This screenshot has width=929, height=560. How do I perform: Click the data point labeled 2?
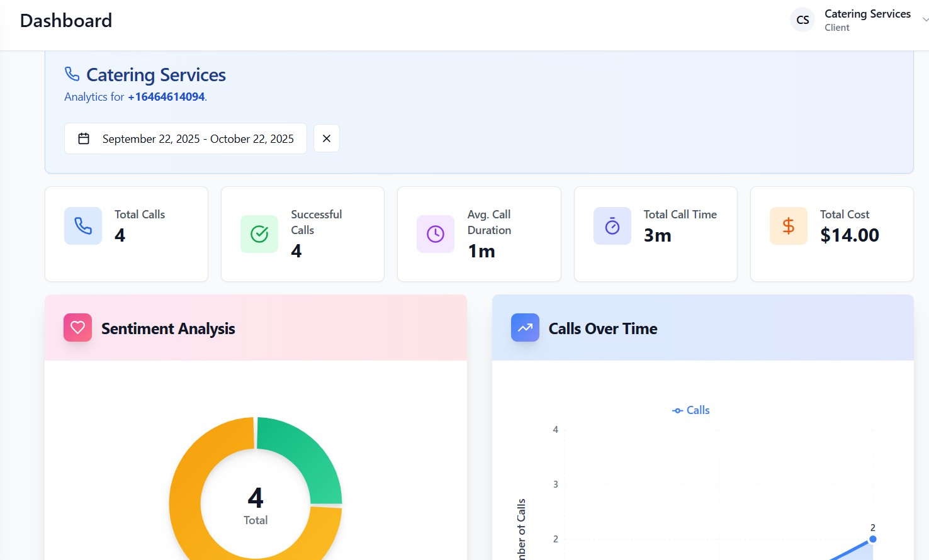pos(872,539)
